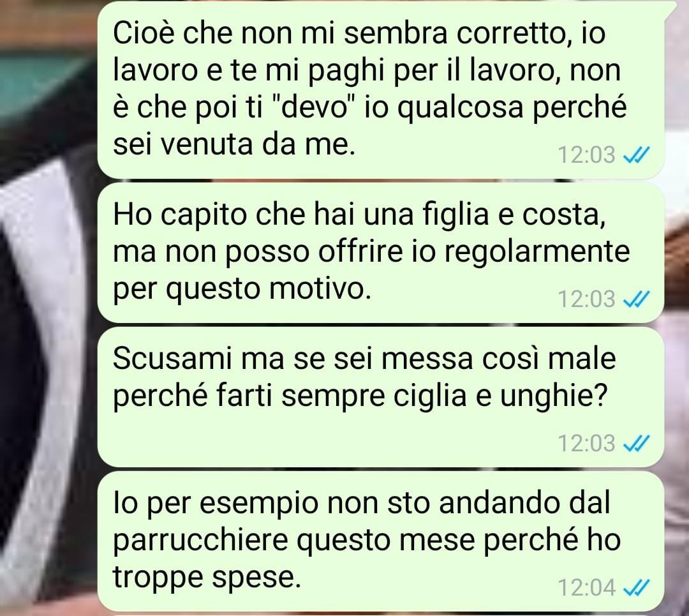689x616 pixels.
Task: Select message starting 'Scusami ma se sei messa'
Action: click(380, 397)
